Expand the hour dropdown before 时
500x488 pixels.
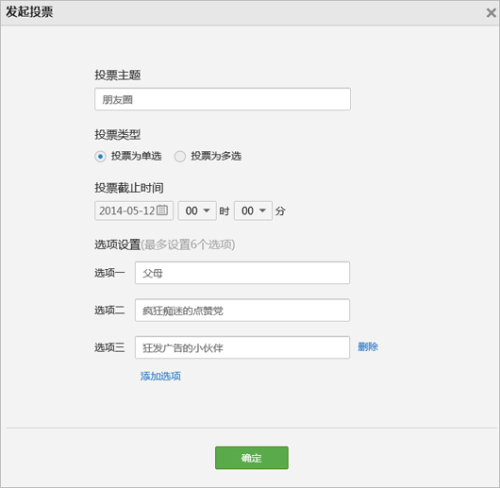pos(197,211)
